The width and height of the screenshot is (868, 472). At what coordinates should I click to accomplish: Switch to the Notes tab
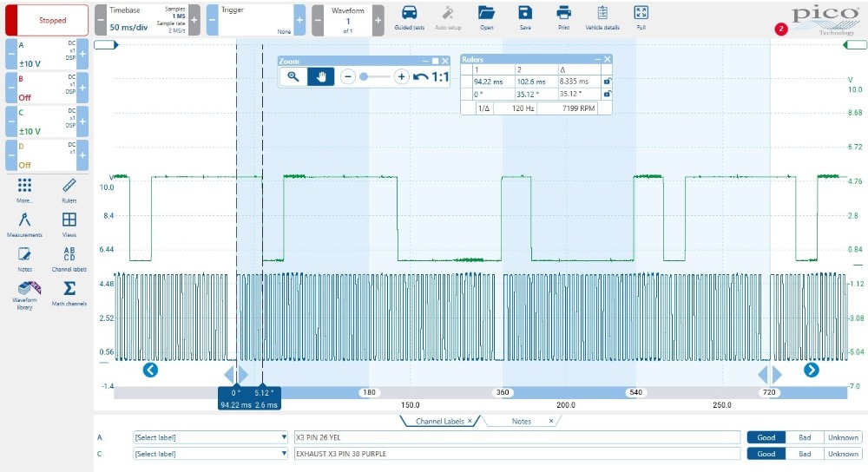522,421
